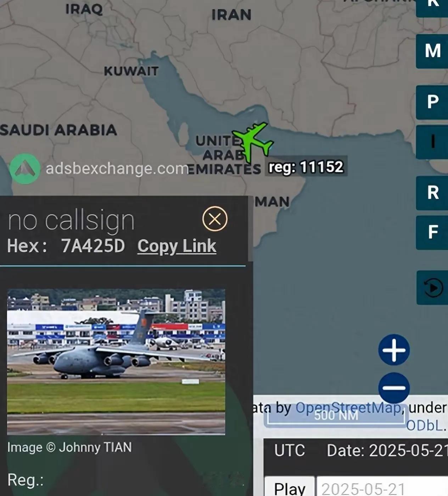Toggle the I sidebar button
This screenshot has width=448, height=496.
432,142
